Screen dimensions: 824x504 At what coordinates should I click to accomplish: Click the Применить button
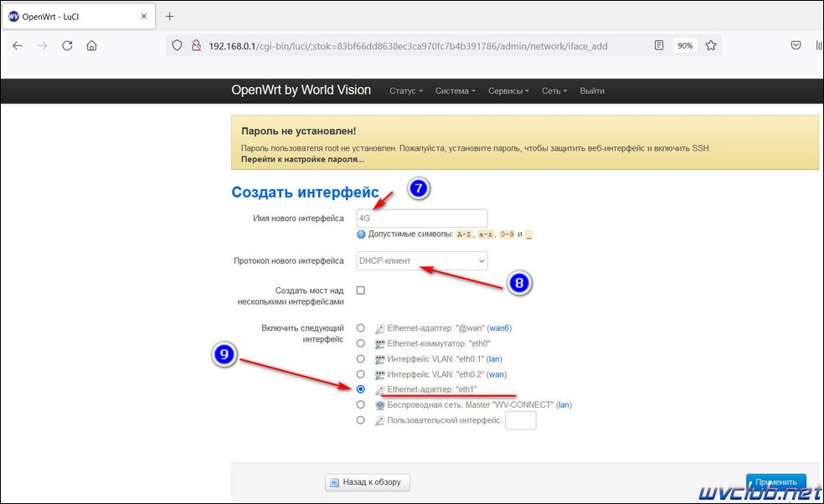click(x=776, y=482)
